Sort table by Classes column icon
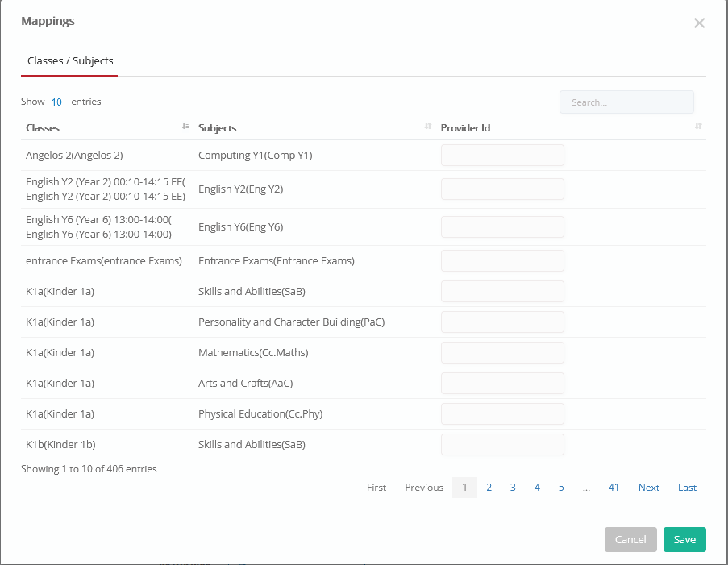This screenshot has height=565, width=728. 185,126
